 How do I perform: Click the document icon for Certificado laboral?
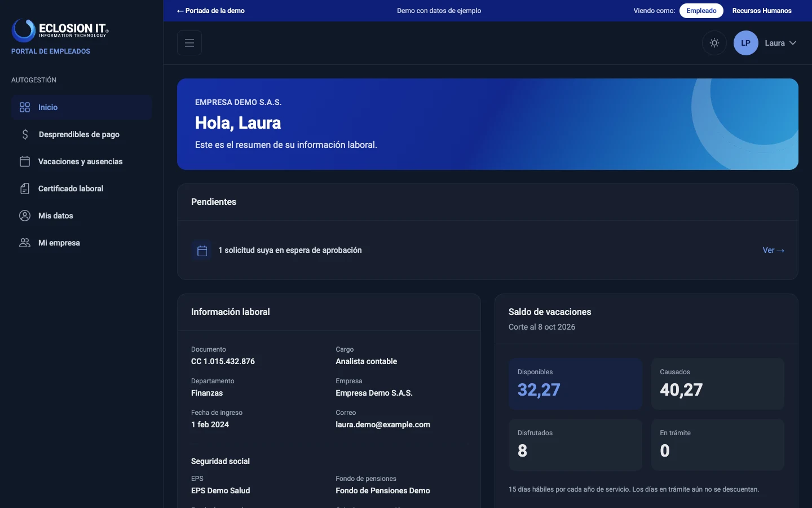click(25, 189)
